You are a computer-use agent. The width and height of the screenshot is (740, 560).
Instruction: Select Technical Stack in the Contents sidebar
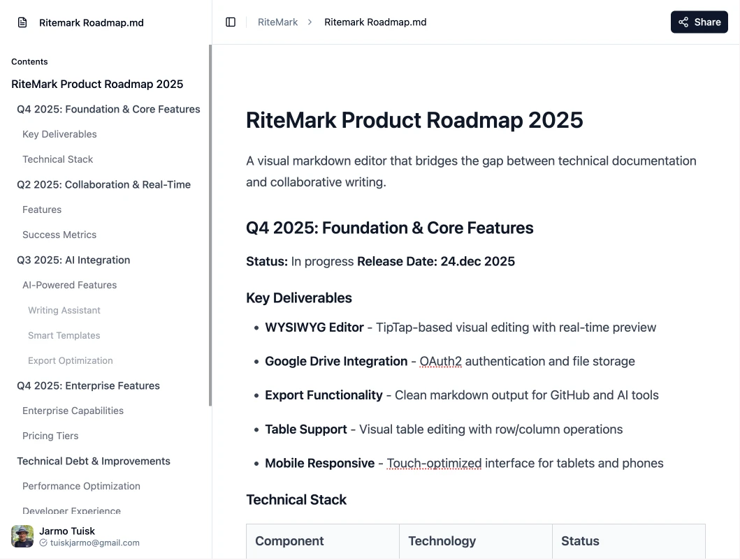point(58,159)
